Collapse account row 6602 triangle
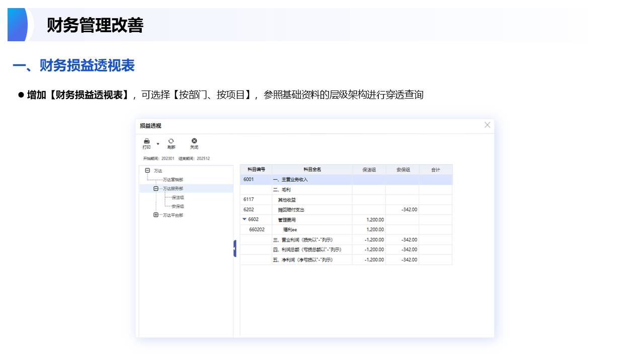Image resolution: width=644 pixels, height=362 pixels. click(245, 219)
